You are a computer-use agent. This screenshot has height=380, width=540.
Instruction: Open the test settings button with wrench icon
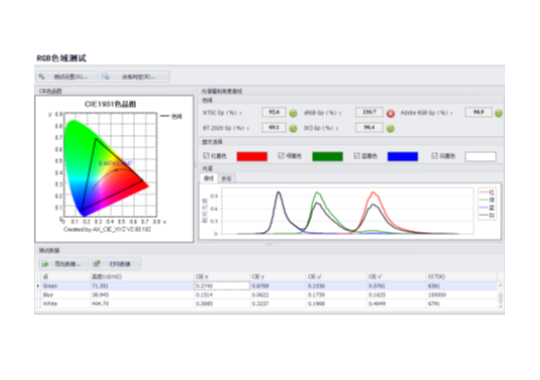pyautogui.click(x=67, y=76)
